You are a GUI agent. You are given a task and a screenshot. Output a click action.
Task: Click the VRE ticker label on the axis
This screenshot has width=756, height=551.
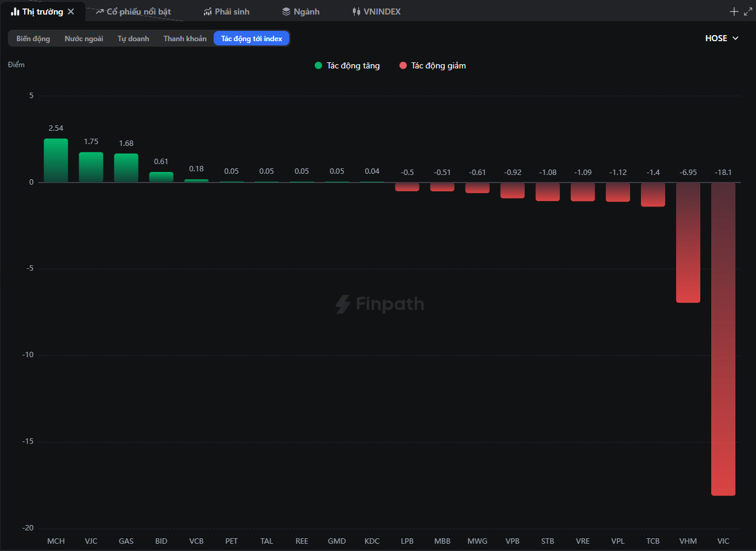point(583,541)
